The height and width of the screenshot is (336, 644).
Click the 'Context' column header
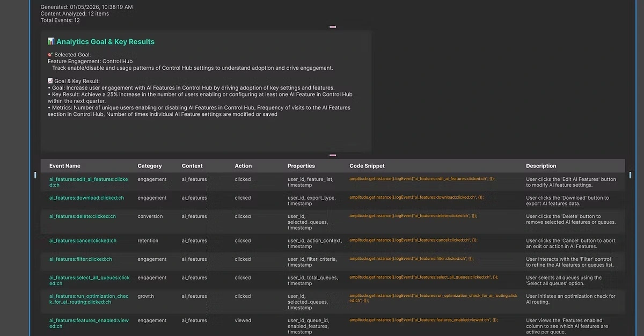[x=192, y=166]
